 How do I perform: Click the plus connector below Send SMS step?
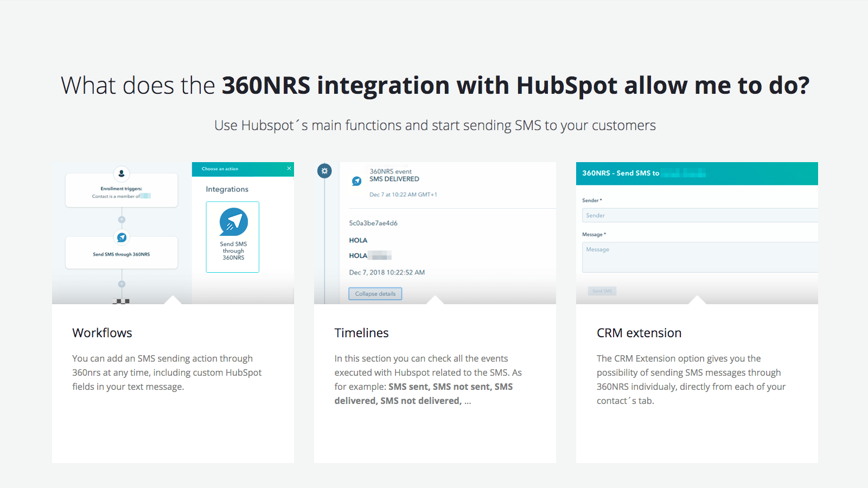(x=122, y=284)
